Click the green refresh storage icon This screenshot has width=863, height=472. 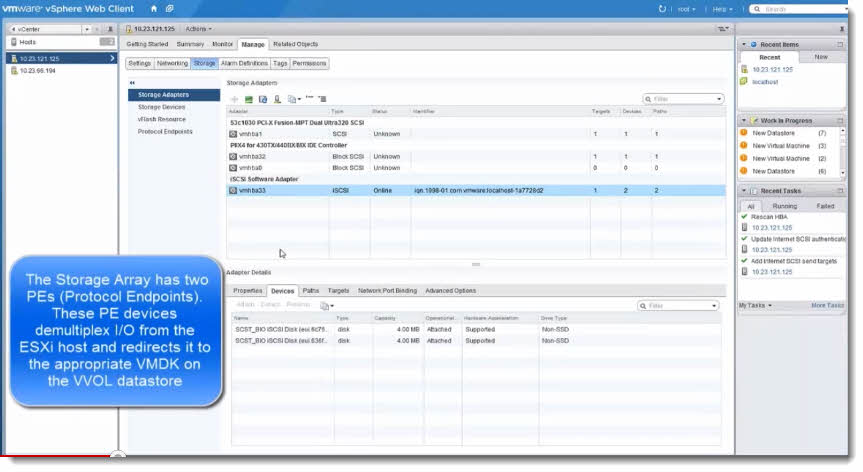pos(249,99)
